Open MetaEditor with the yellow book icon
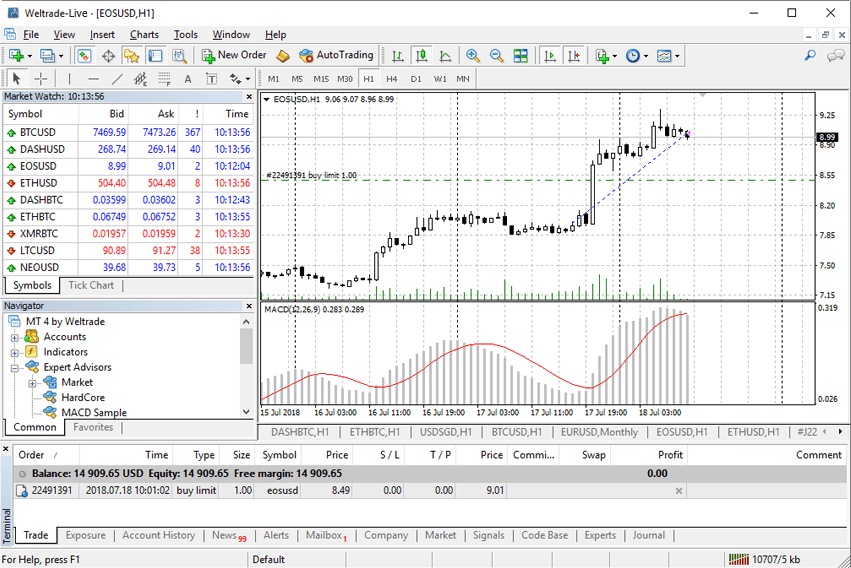851x568 pixels. point(283,56)
